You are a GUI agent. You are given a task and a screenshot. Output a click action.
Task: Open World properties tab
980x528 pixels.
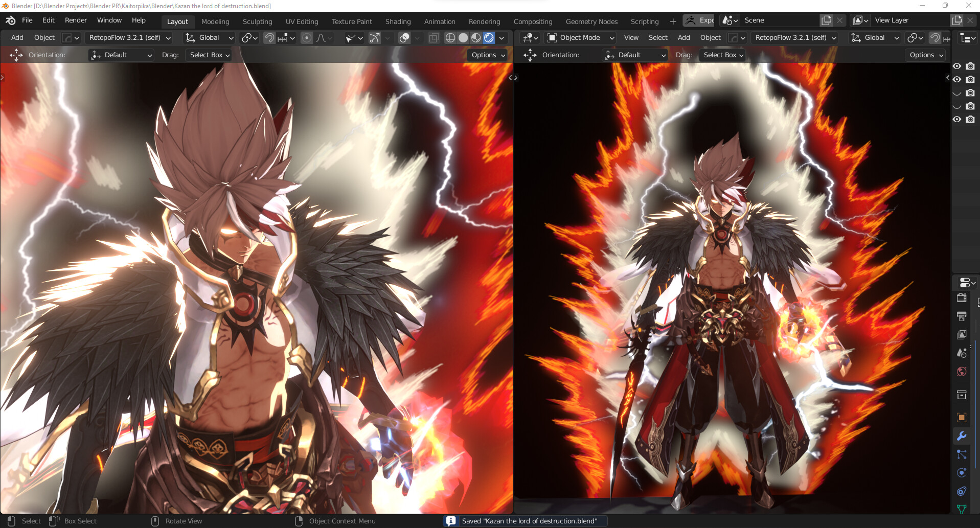pos(962,372)
